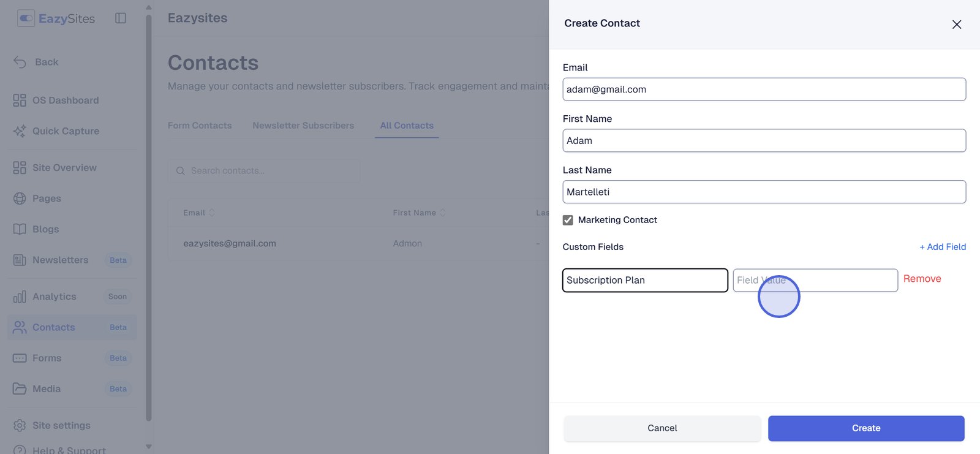Uncheck the Marketing Contact checkbox
Image resolution: width=980 pixels, height=454 pixels.
click(x=568, y=220)
